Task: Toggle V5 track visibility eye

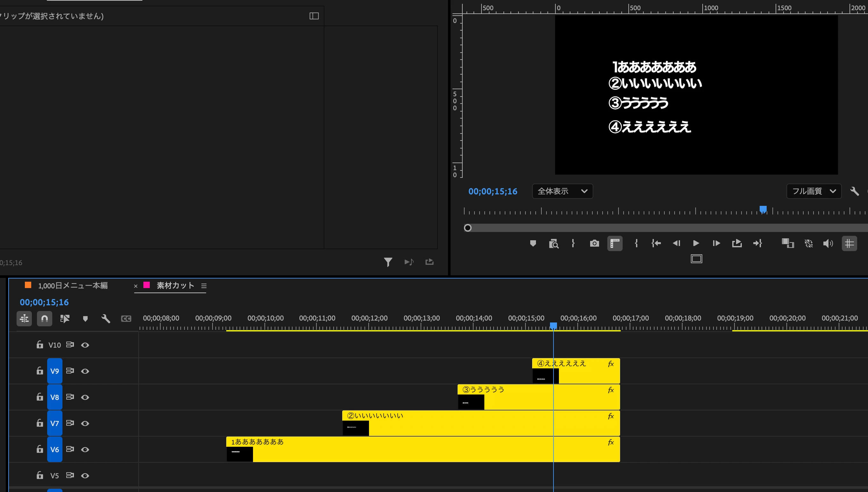Action: coord(85,475)
